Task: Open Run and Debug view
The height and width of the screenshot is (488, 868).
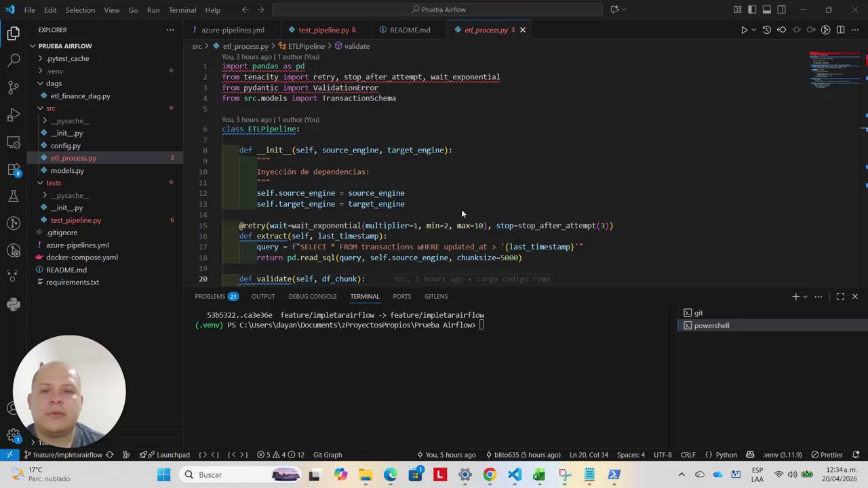Action: (x=14, y=115)
